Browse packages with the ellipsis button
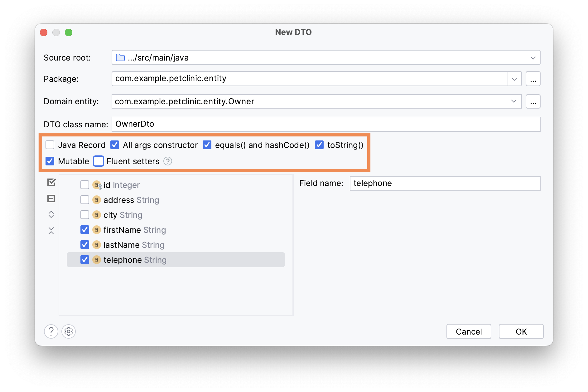The width and height of the screenshot is (588, 392). coord(533,79)
